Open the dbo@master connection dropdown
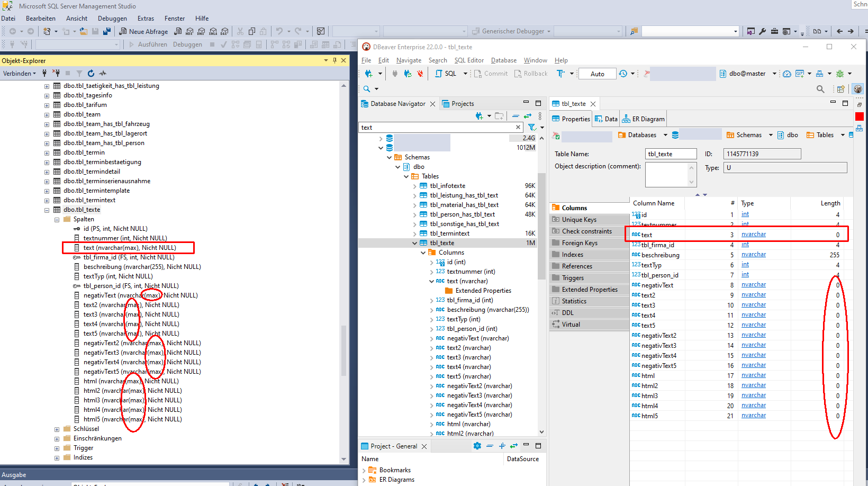868x486 pixels. point(774,73)
